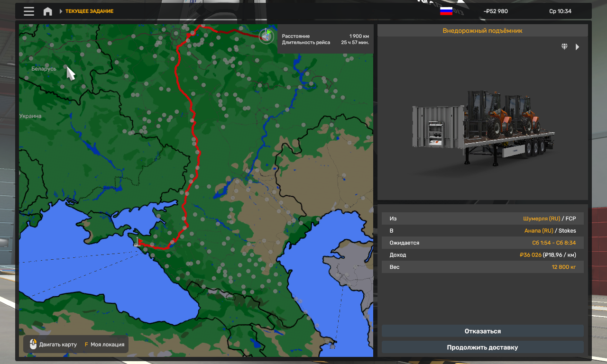The image size is (607, 364).
Task: Decline the job with Отказаться
Action: pyautogui.click(x=482, y=331)
